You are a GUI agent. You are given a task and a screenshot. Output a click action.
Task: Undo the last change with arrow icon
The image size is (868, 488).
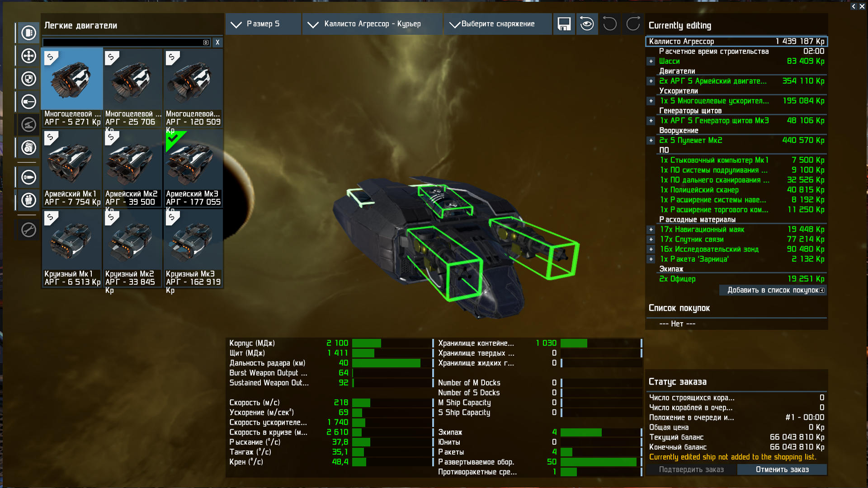pyautogui.click(x=610, y=24)
